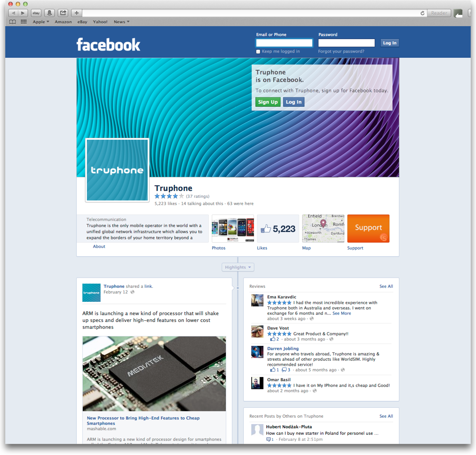
Task: Click the Truphone name in shared post
Action: (114, 286)
